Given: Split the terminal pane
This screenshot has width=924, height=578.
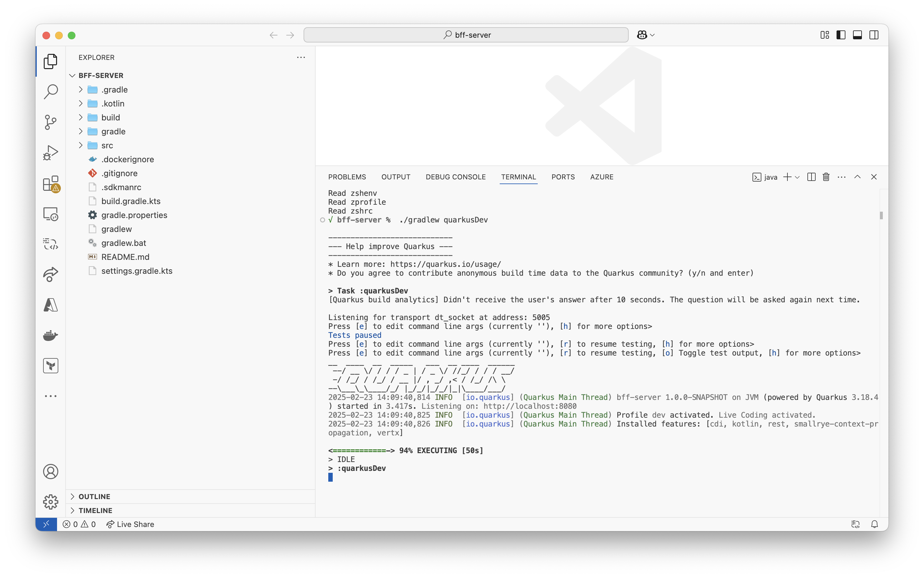Looking at the screenshot, I should click(811, 177).
